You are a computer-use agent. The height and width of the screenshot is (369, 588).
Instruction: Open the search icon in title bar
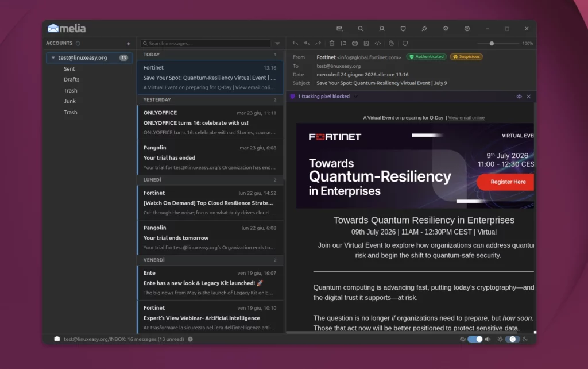(361, 29)
